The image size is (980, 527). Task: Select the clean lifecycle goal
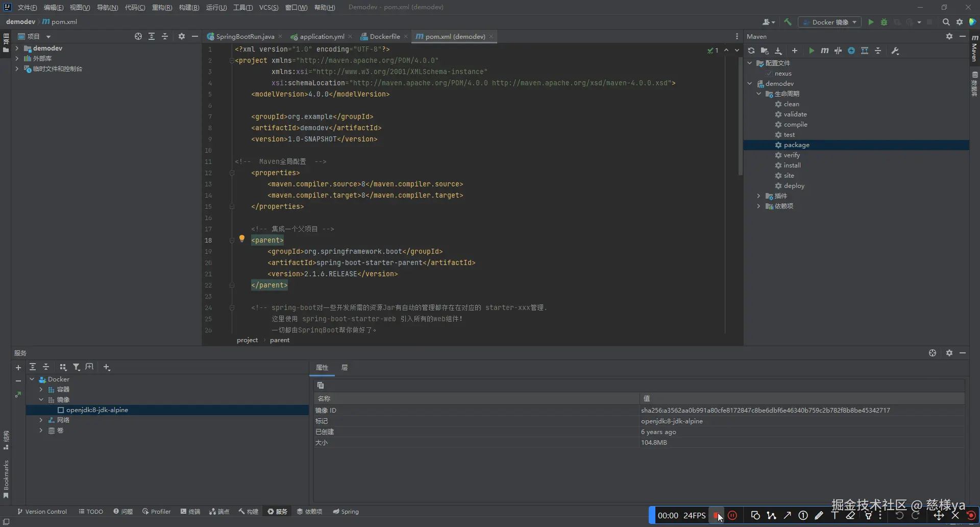coord(792,104)
